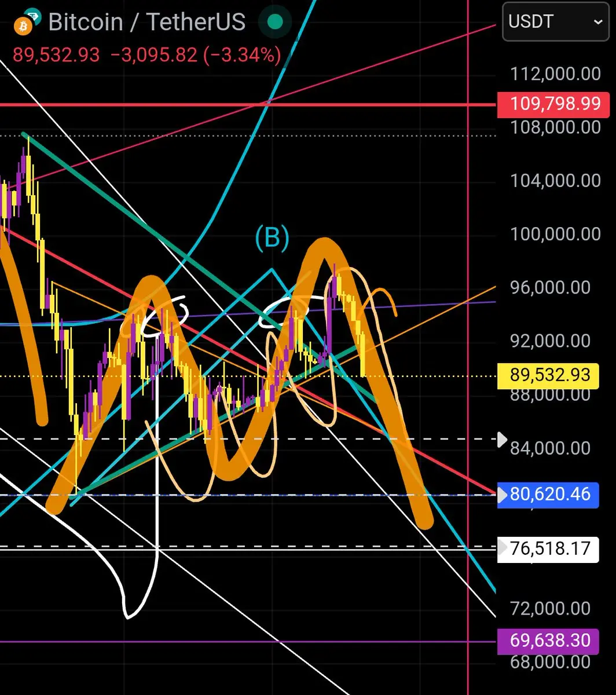Click the arrow marker beside 84,000.00
The width and height of the screenshot is (616, 695).
click(503, 440)
